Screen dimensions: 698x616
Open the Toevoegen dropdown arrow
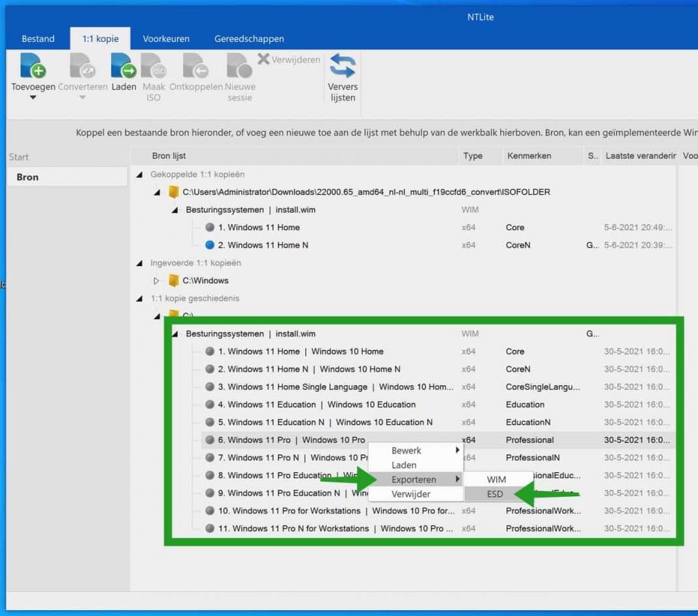[33, 97]
